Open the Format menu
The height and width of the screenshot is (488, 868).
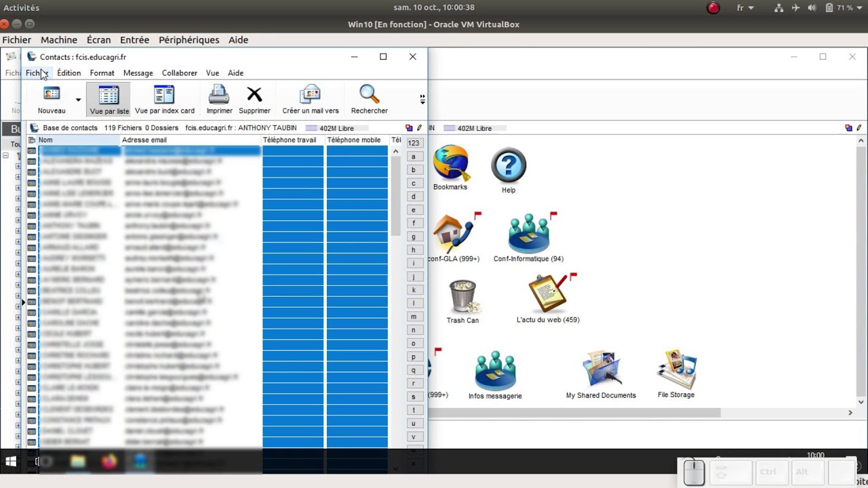(102, 73)
